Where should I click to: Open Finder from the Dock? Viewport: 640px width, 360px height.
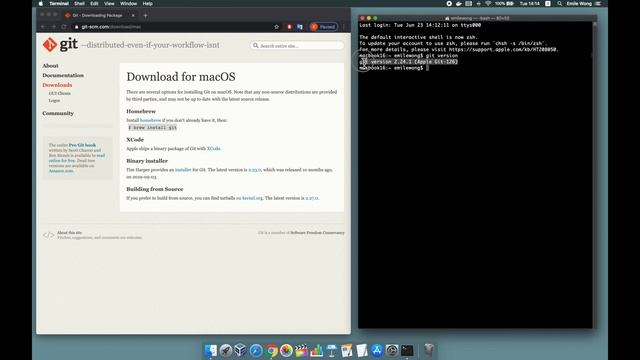click(x=211, y=350)
